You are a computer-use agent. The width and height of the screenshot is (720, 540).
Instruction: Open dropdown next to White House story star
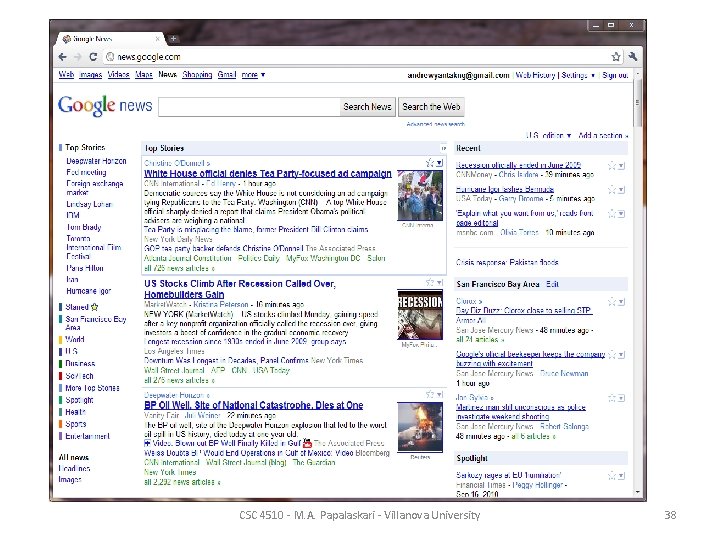click(439, 163)
